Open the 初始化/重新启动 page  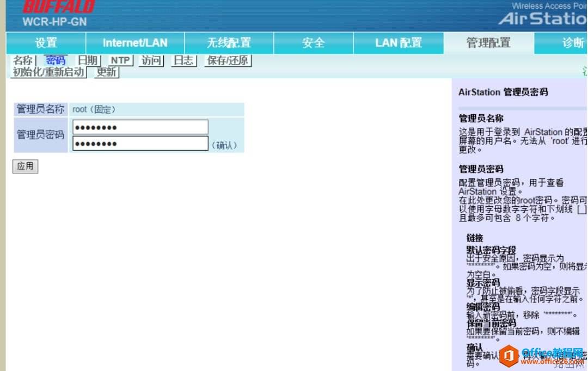[48, 72]
